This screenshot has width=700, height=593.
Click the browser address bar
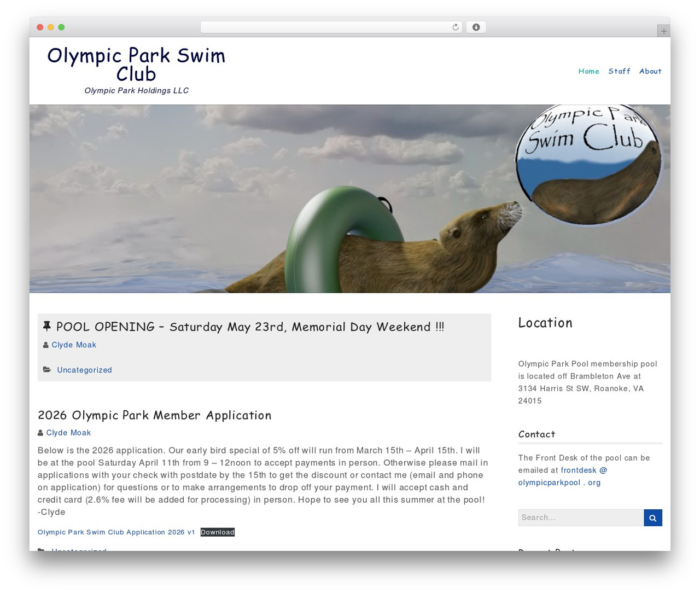pyautogui.click(x=331, y=27)
